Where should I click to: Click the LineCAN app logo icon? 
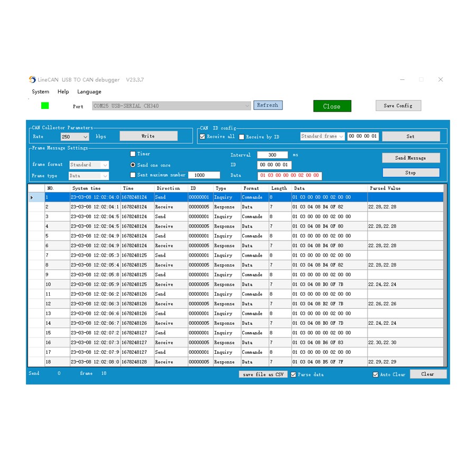point(32,80)
